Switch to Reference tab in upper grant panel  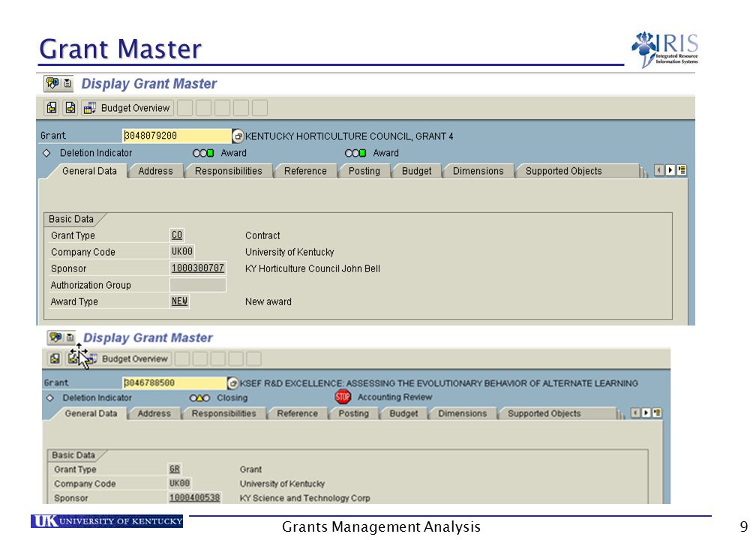pyautogui.click(x=305, y=171)
